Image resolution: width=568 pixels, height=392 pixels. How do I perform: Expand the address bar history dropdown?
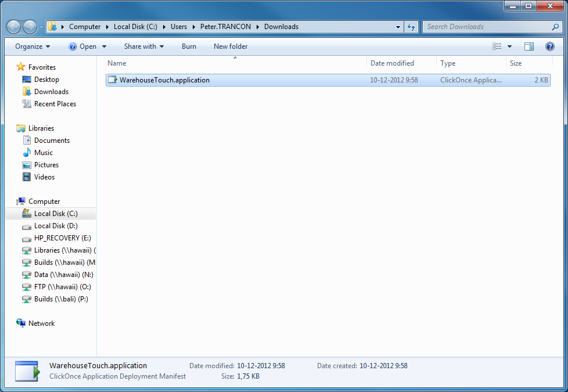click(398, 27)
